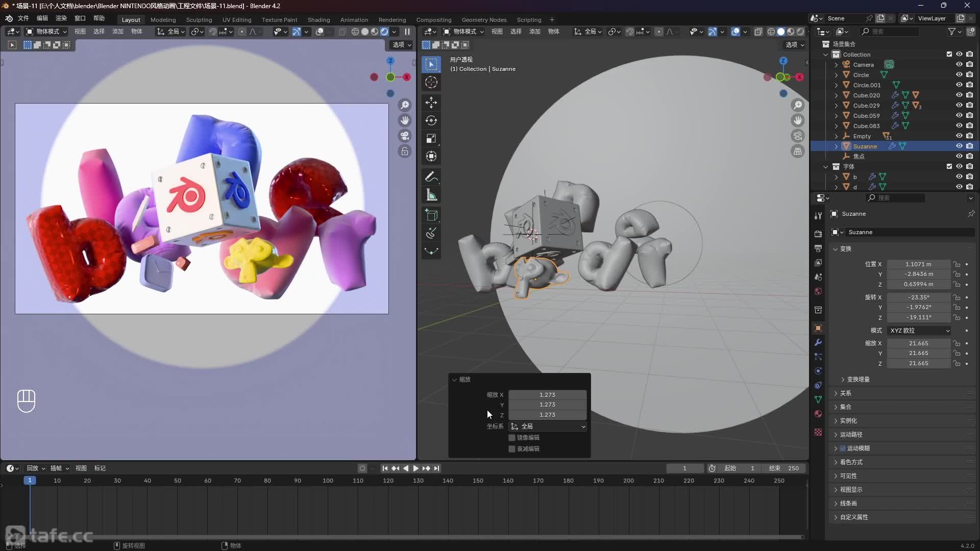Toggle camera view icon in right viewport

click(x=798, y=136)
